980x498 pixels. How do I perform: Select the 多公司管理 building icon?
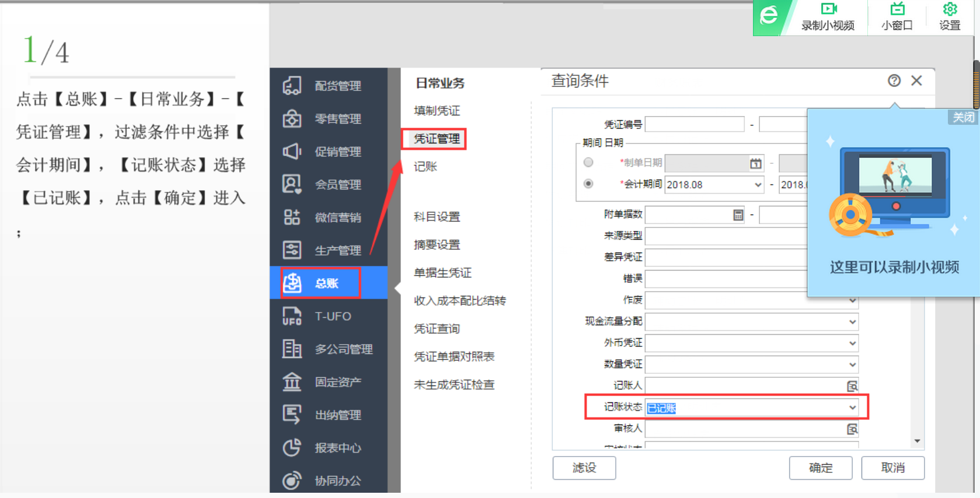(x=292, y=349)
